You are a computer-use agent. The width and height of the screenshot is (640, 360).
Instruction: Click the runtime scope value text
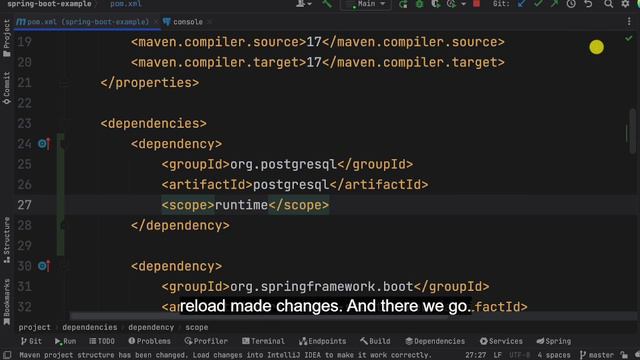point(241,205)
